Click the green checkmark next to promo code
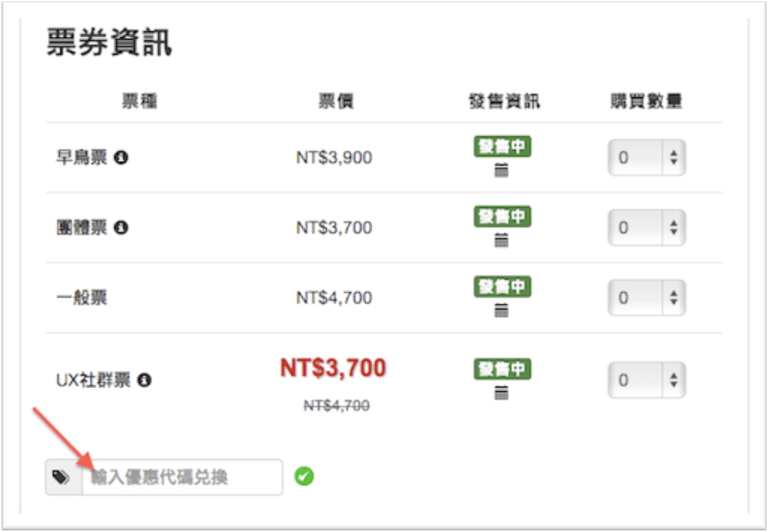Viewport: 768px width, 532px height. point(304,477)
